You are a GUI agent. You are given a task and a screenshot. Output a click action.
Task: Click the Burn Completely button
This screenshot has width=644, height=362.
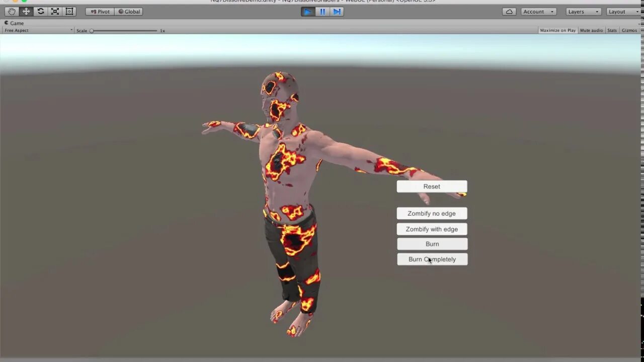[x=432, y=259]
